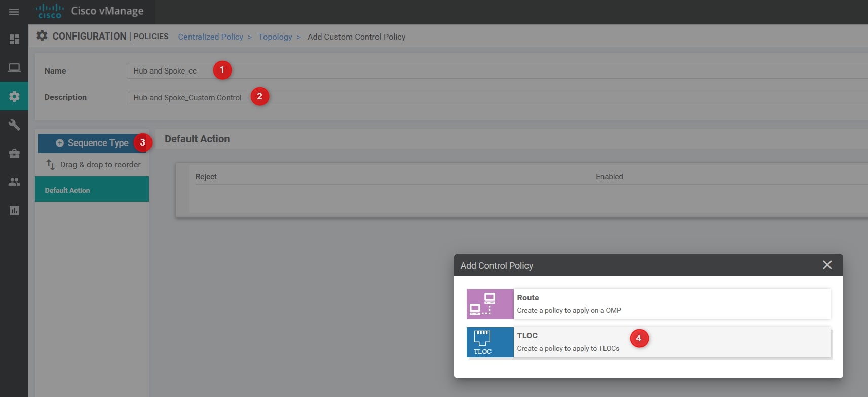Follow the Centralized Policy breadcrumb link

pyautogui.click(x=210, y=37)
